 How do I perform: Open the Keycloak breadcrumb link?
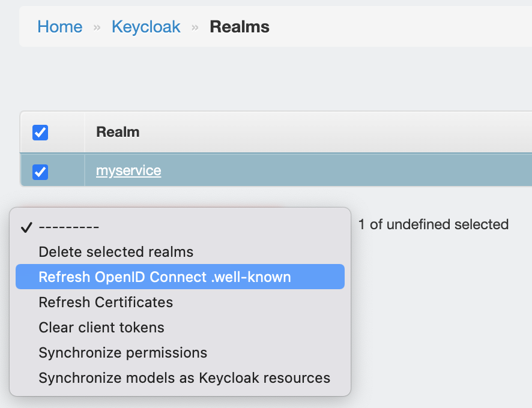pos(146,27)
